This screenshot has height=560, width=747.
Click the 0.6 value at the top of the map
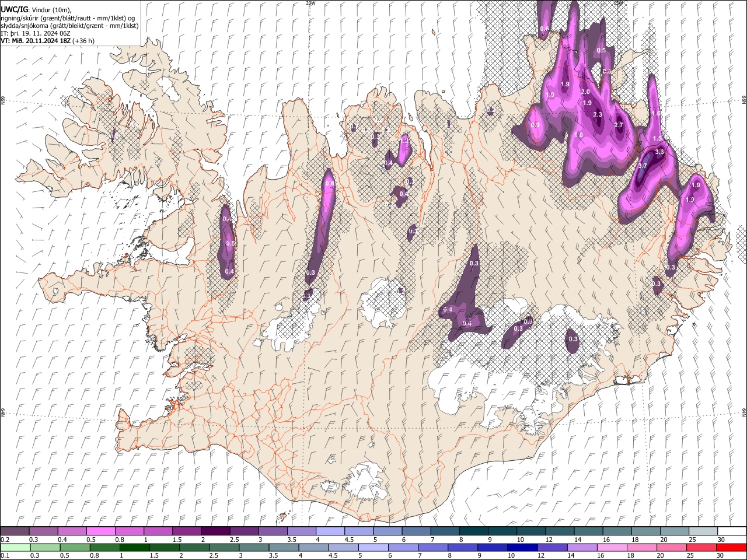(x=545, y=29)
